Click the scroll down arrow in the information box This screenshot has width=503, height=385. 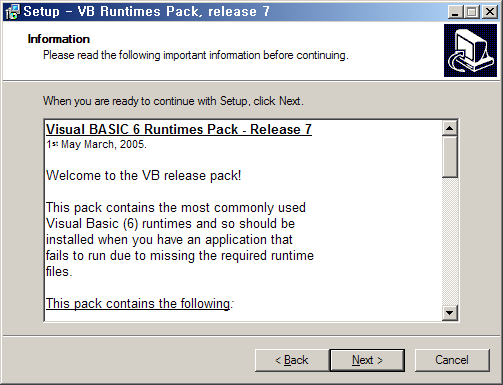coord(450,313)
